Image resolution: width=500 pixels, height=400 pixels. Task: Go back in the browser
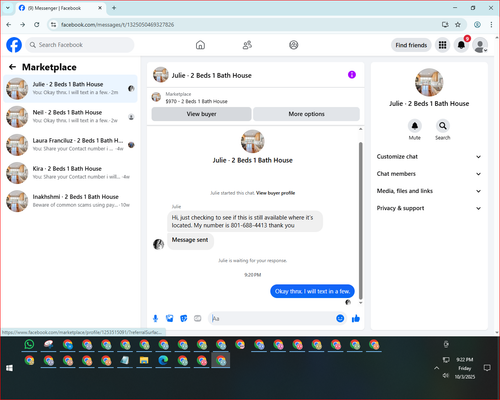click(x=9, y=24)
